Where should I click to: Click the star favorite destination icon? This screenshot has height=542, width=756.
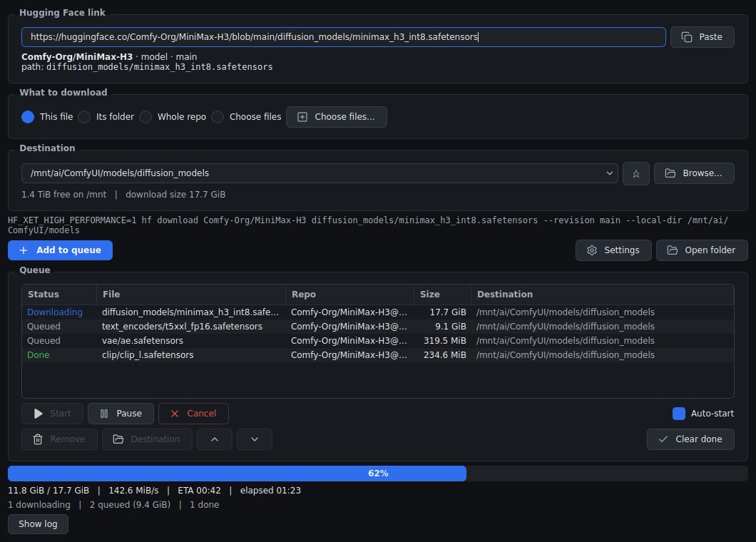tap(636, 173)
